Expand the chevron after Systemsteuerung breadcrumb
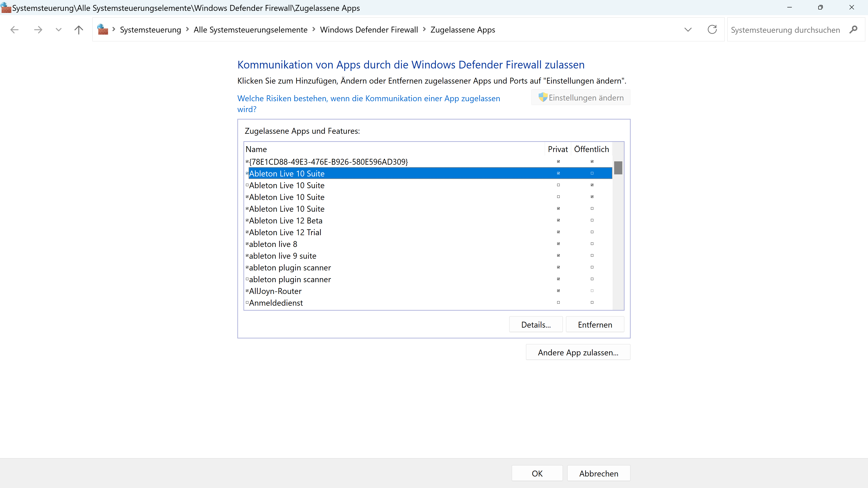This screenshot has width=868, height=488. coord(187,29)
